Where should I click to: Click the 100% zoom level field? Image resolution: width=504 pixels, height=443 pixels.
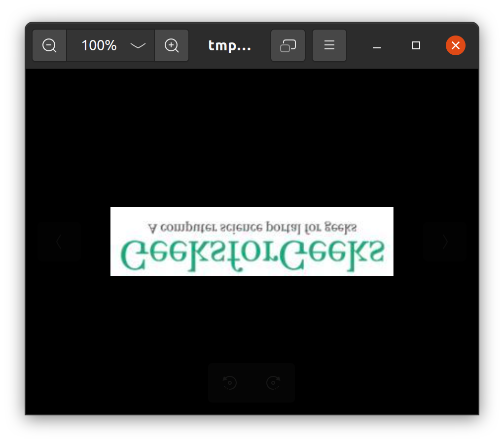pyautogui.click(x=99, y=46)
